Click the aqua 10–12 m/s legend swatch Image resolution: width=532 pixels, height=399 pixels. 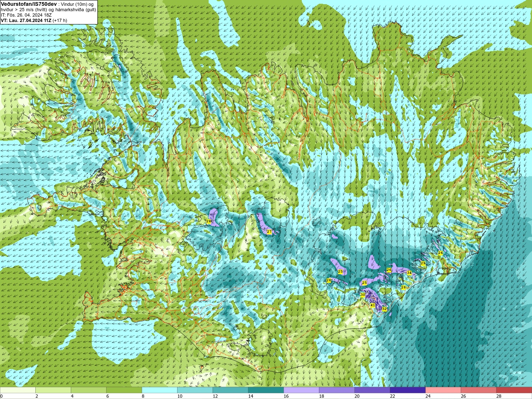(195, 390)
